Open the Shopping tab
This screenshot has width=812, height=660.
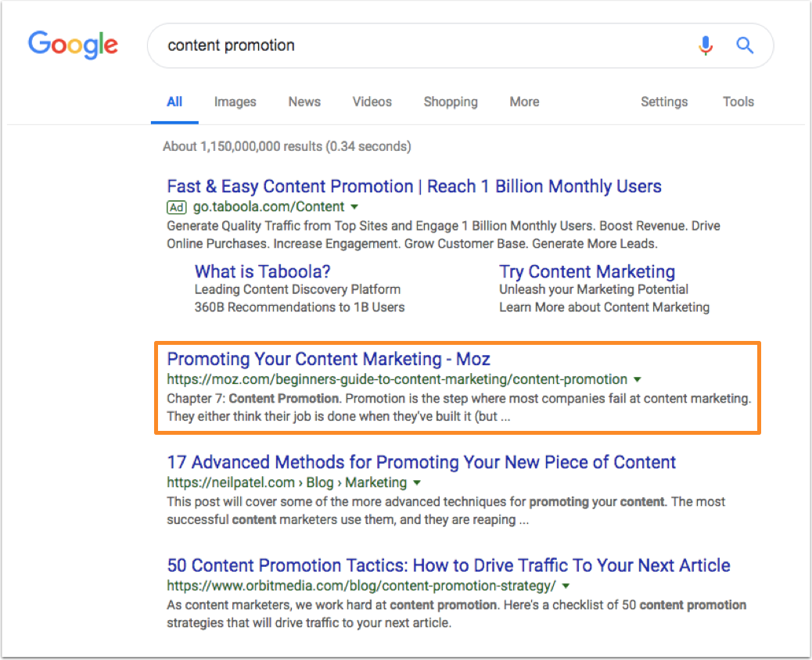point(451,102)
